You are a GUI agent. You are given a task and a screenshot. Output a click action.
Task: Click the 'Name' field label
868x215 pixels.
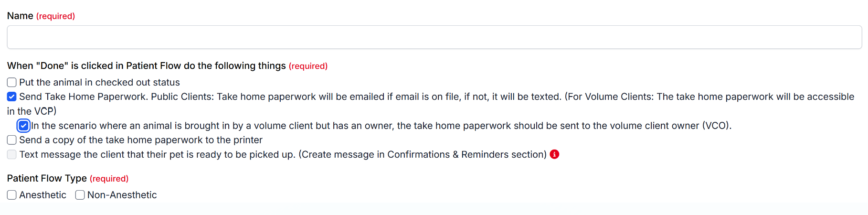point(20,16)
